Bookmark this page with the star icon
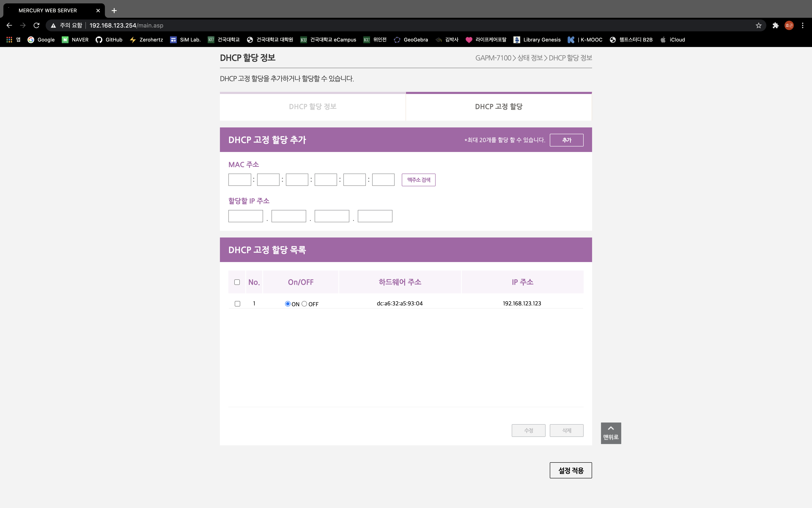 [758, 25]
